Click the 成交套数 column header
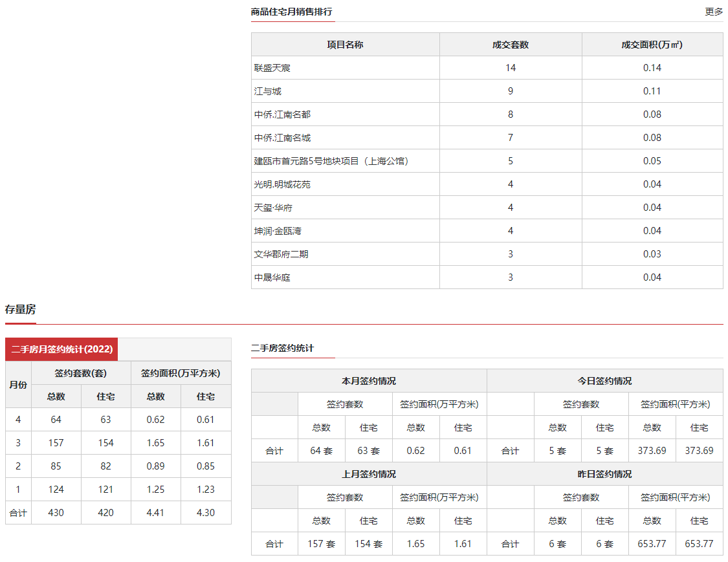 (x=511, y=45)
